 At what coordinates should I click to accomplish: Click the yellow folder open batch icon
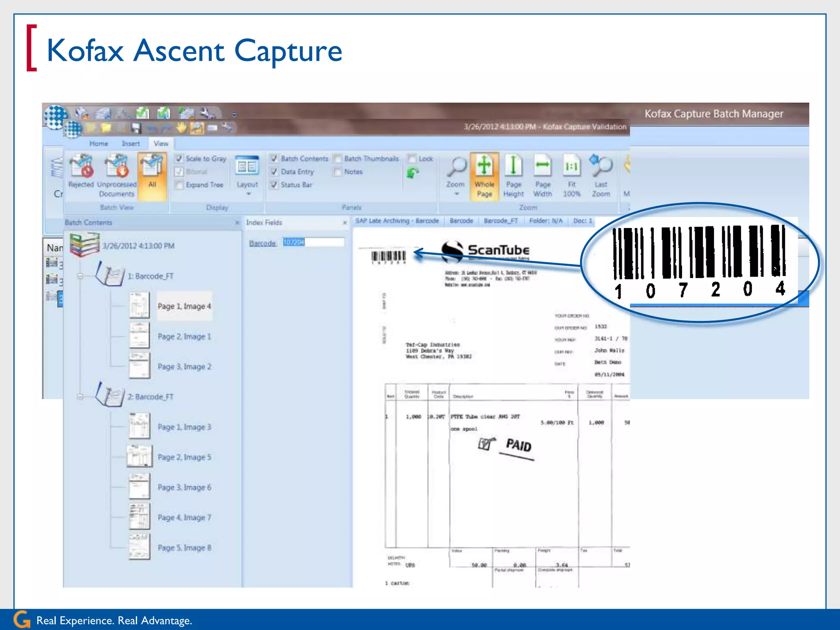click(x=106, y=128)
